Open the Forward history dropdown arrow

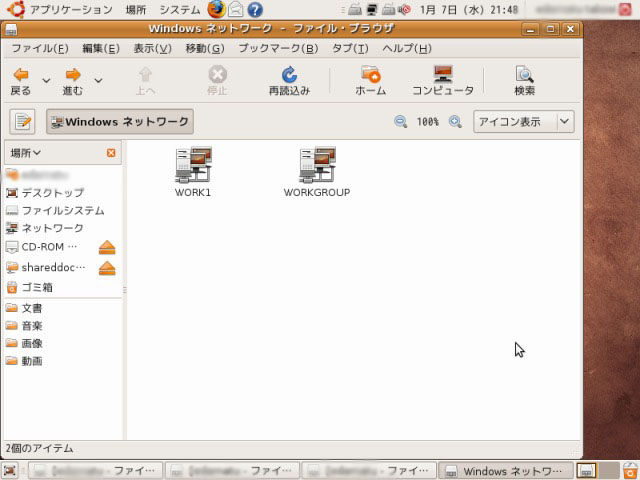click(x=98, y=80)
